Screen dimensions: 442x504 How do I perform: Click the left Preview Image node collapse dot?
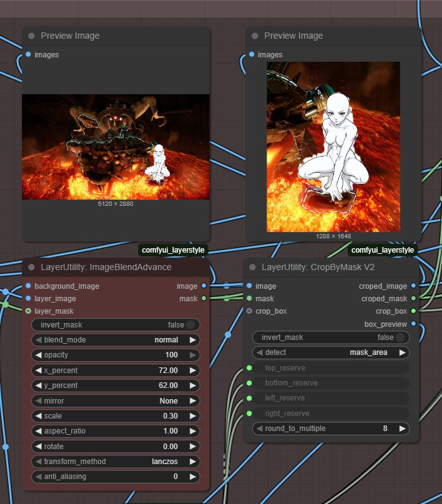31,36
